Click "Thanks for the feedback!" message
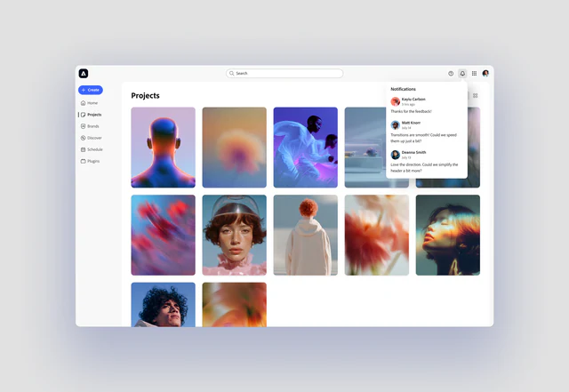569x392 pixels. click(x=411, y=111)
